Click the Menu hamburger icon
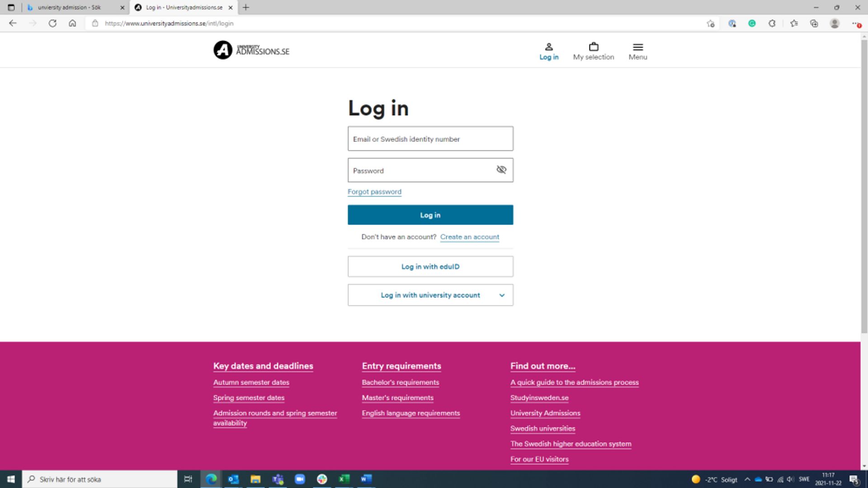Screen dimensions: 868x488 click(637, 47)
